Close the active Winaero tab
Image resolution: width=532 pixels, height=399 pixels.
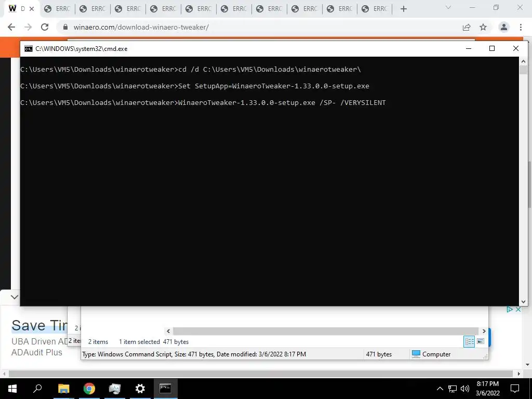point(32,9)
